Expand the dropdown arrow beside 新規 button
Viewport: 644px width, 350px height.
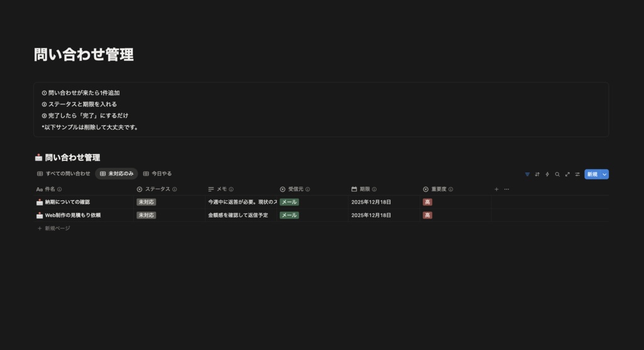click(x=604, y=175)
